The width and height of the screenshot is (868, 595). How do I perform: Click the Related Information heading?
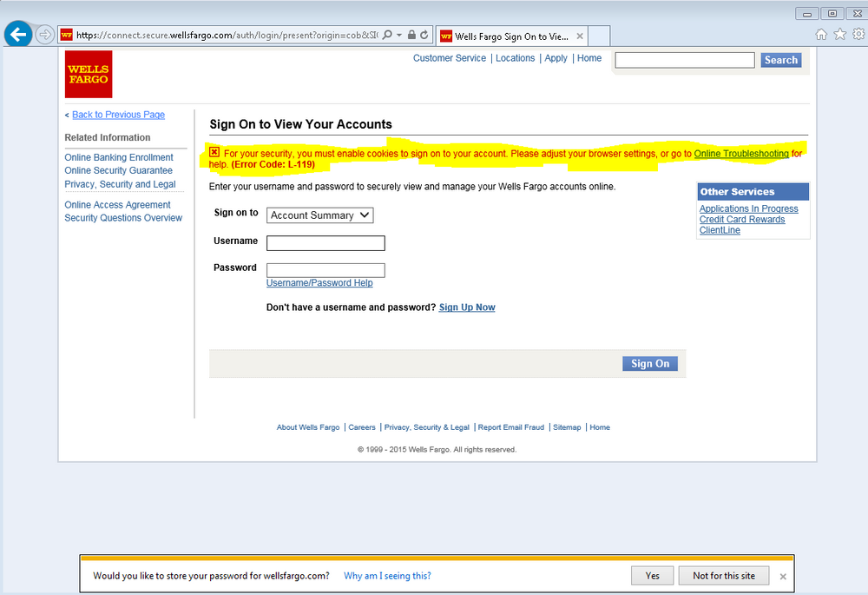[x=108, y=137]
